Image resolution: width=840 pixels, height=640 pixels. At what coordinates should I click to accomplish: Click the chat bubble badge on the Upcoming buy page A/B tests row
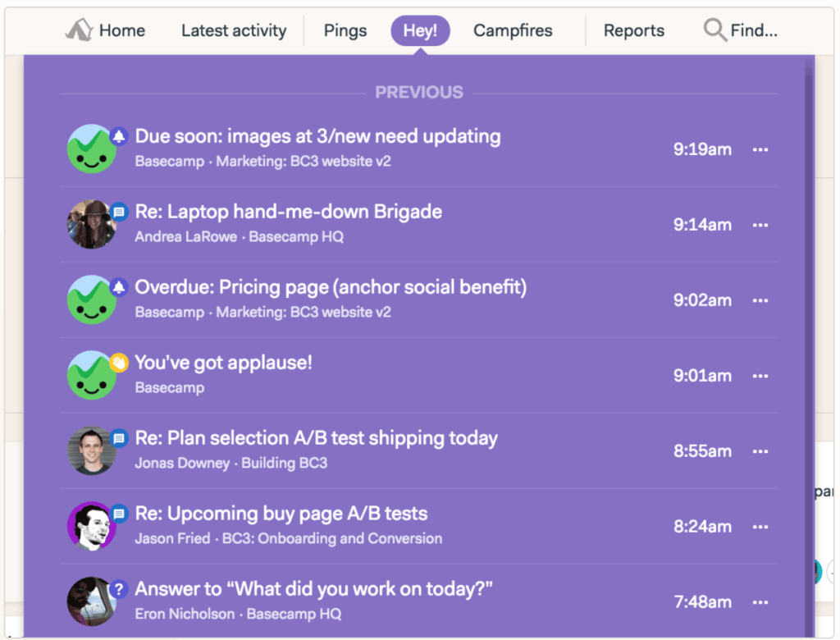(x=119, y=514)
